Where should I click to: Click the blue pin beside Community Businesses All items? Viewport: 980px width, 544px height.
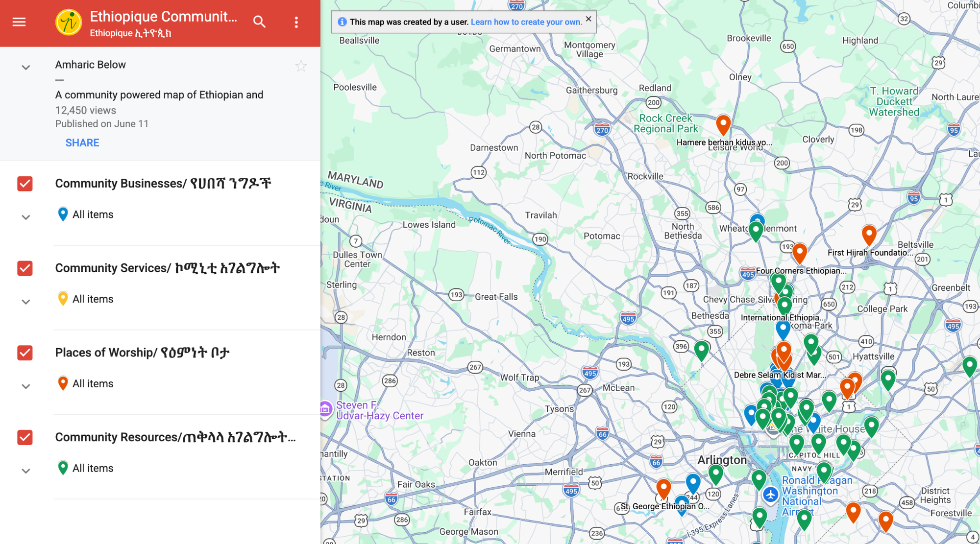[x=63, y=214]
